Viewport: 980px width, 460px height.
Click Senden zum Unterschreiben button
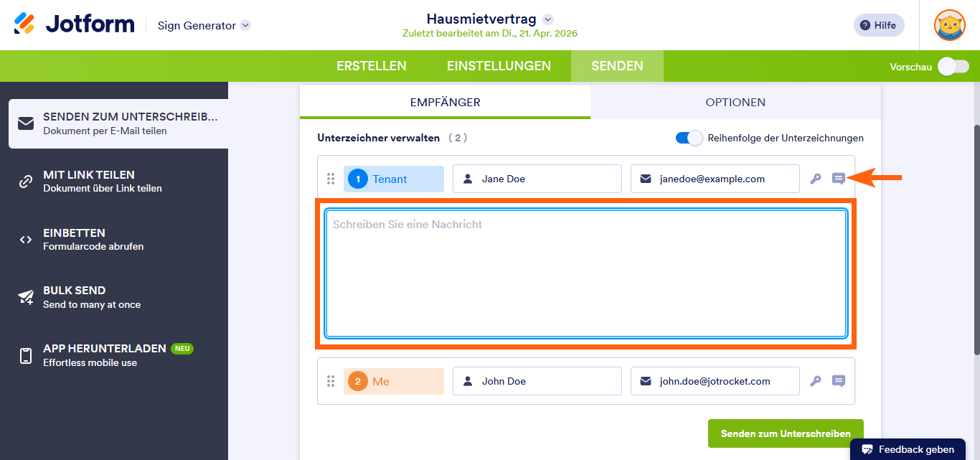coord(785,433)
